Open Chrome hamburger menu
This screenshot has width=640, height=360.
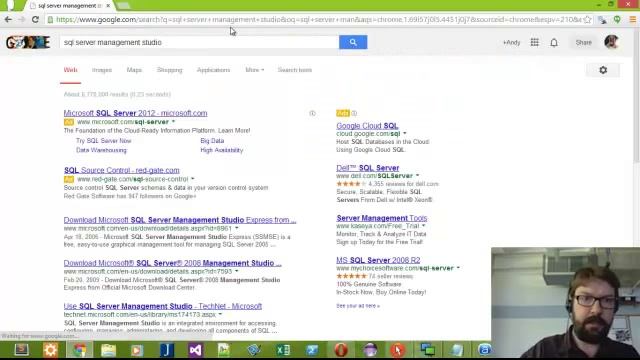click(633, 19)
